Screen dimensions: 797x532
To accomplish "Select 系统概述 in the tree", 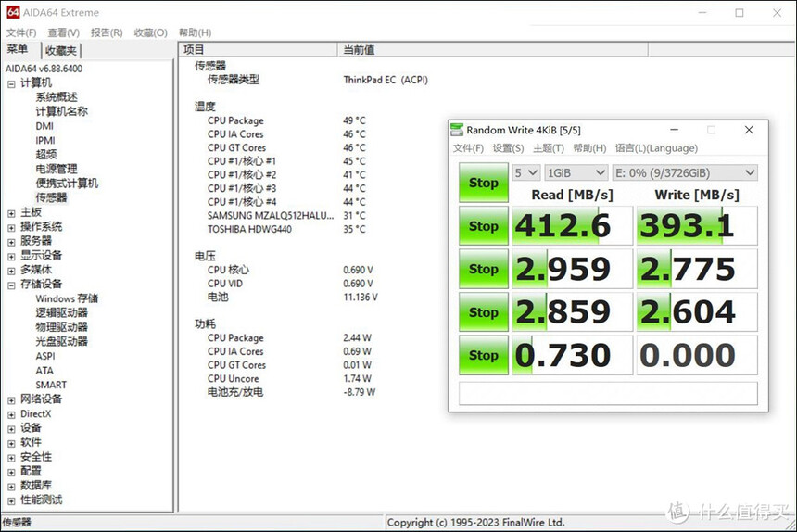I will click(x=57, y=97).
